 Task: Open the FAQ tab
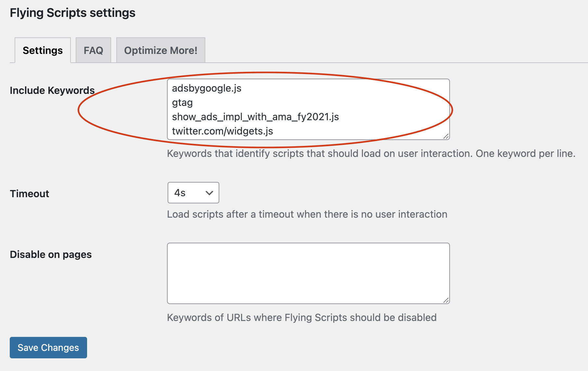point(93,50)
